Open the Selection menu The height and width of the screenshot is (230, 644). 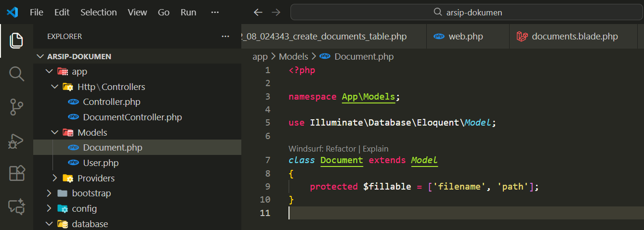pyautogui.click(x=98, y=13)
